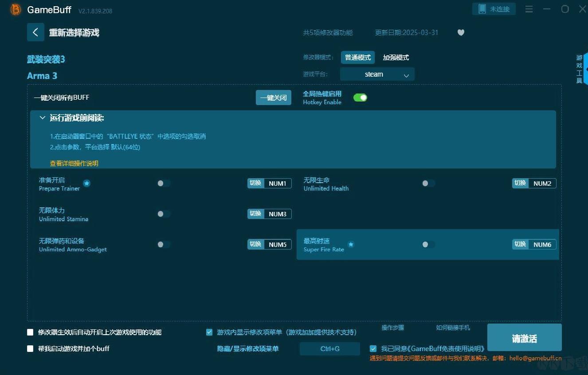The width and height of the screenshot is (588, 375).
Task: Toggle the Super Fire Rate switch
Action: click(x=428, y=244)
